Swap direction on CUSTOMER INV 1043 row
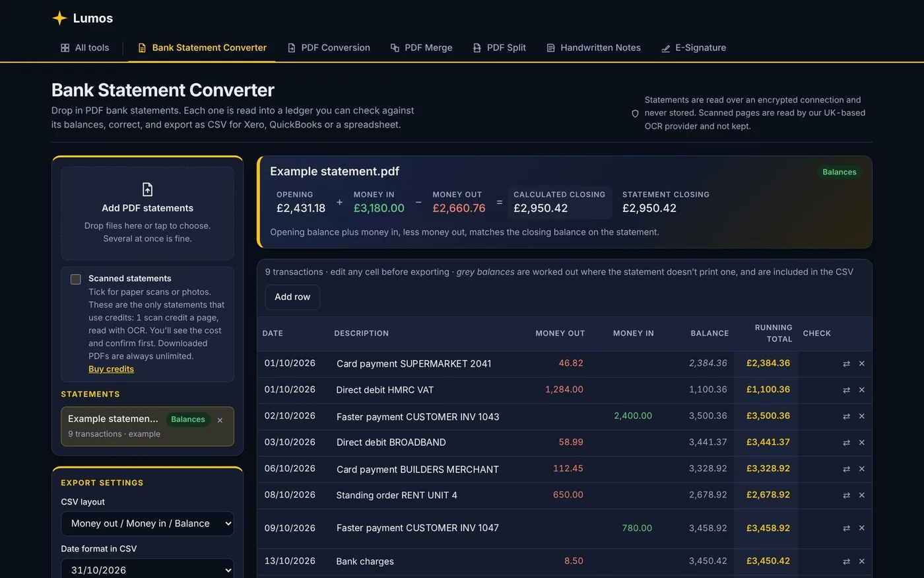 click(846, 416)
